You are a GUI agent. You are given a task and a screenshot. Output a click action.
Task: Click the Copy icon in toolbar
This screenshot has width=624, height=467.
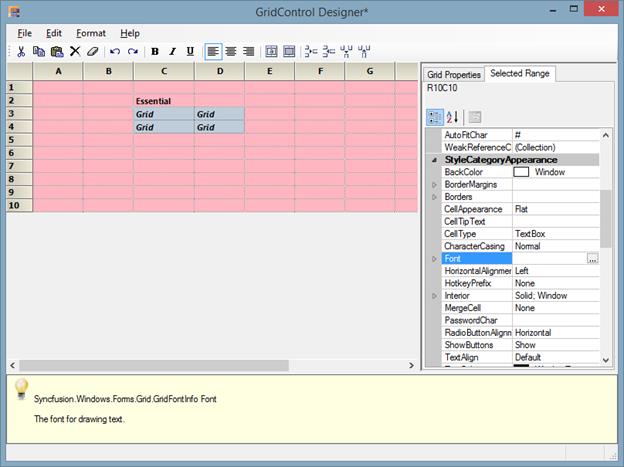click(39, 51)
